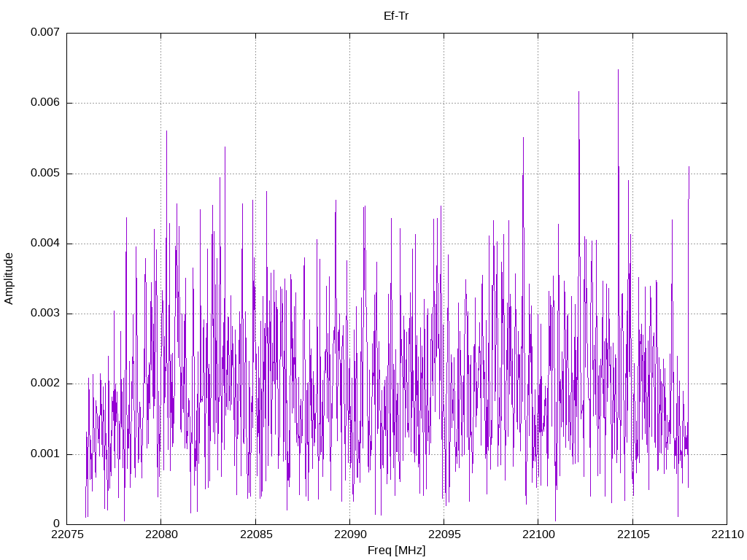Viewport: 747px width, 560px height.
Task: Click the x-axis tick label 22095
Action: click(x=444, y=534)
